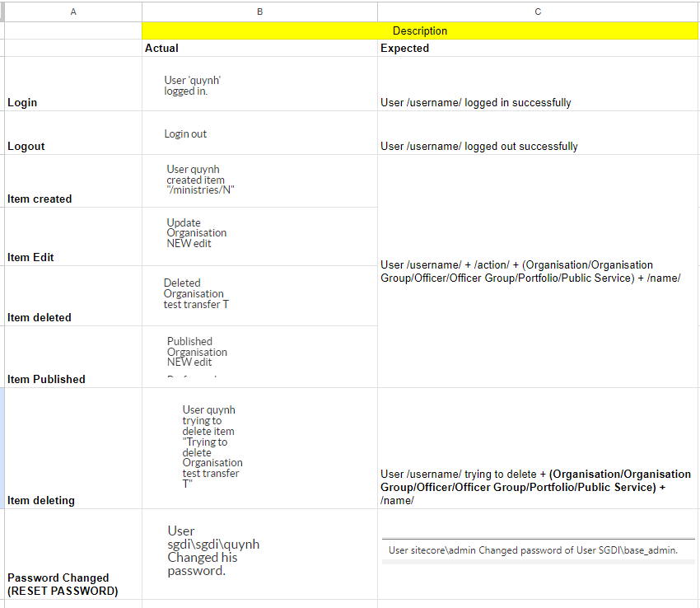Select column C header

tap(538, 12)
